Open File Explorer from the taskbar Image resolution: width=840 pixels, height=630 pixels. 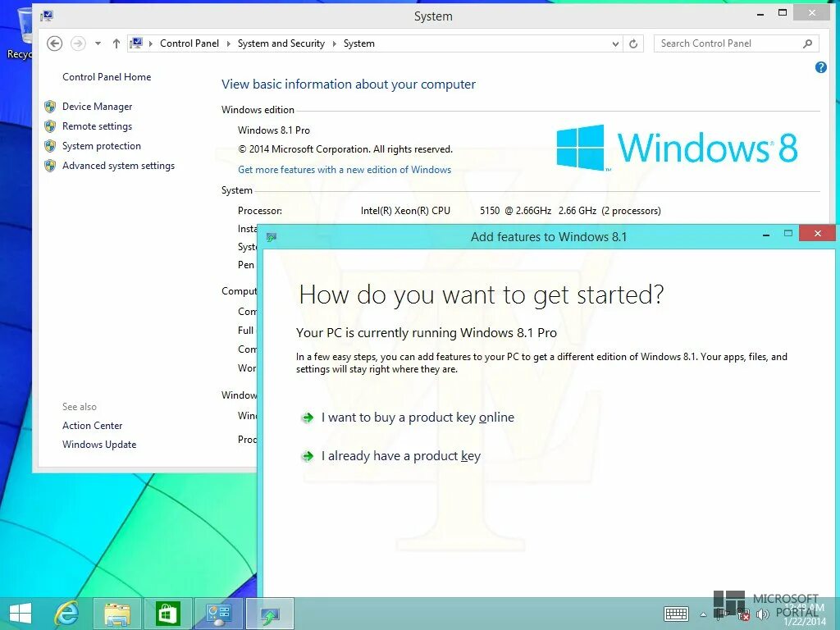[x=117, y=613]
